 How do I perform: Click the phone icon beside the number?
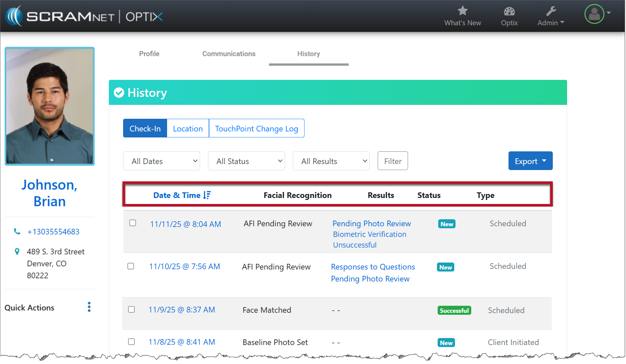tap(17, 231)
